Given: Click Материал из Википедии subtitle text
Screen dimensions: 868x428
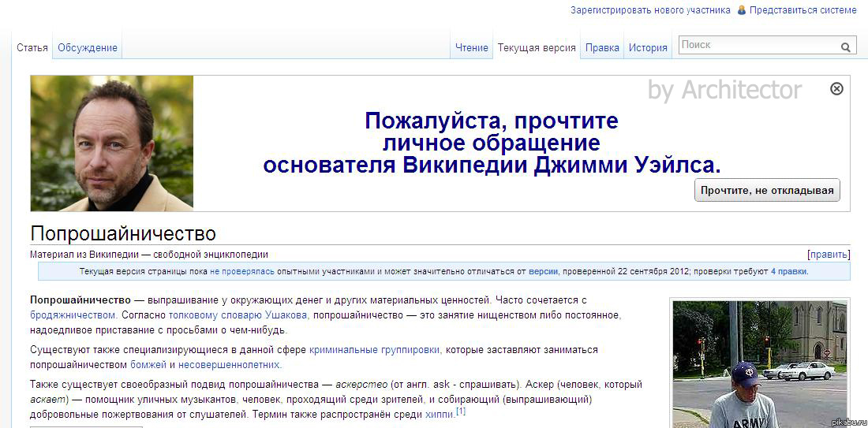Looking at the screenshot, I should click(x=149, y=255).
